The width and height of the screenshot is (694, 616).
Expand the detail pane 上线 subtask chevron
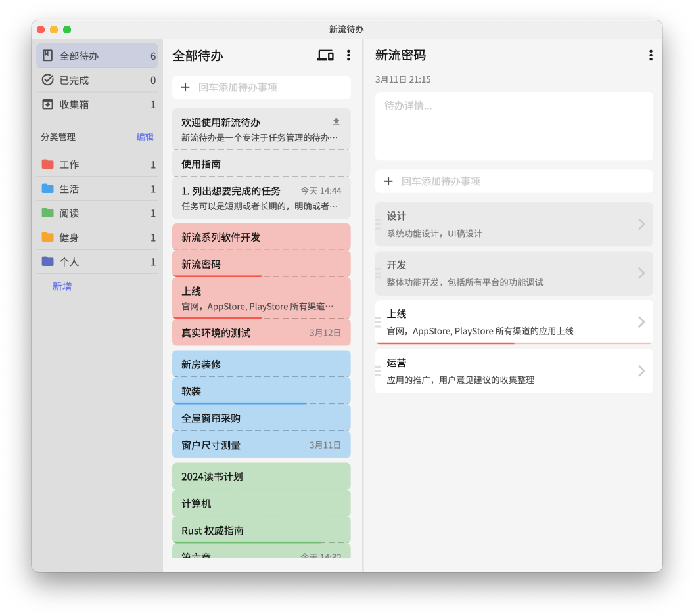click(641, 322)
